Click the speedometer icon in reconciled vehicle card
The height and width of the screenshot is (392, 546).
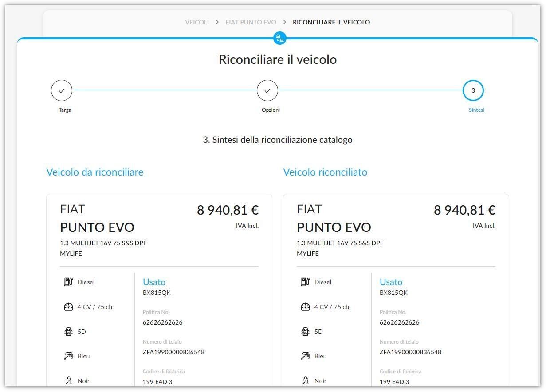(x=305, y=307)
